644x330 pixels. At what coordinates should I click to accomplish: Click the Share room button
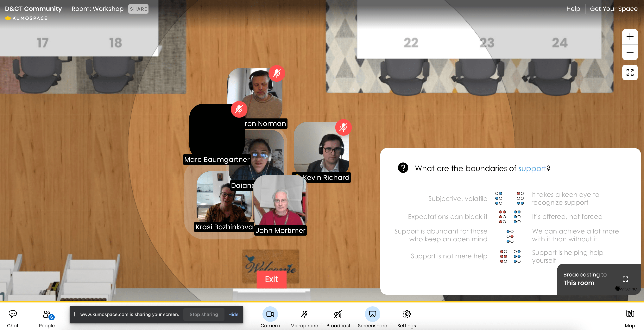[138, 9]
